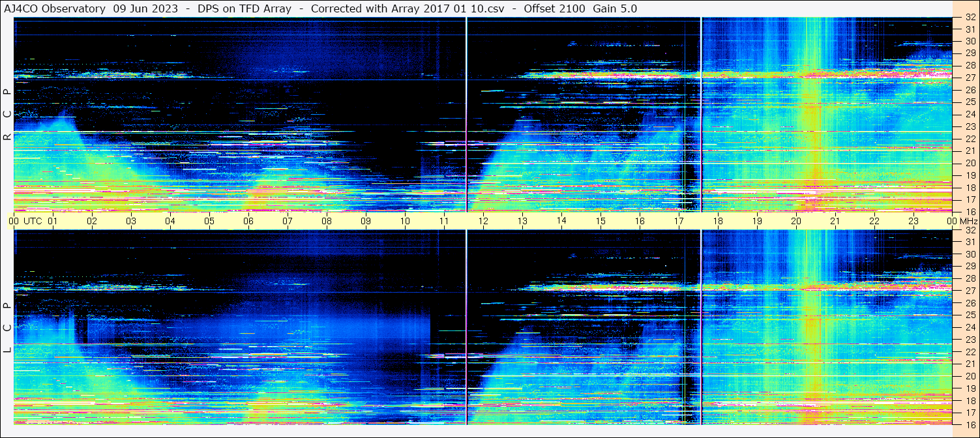This screenshot has width=980, height=438.
Task: Select the RCP label of upper panel
Action: pyautogui.click(x=7, y=114)
